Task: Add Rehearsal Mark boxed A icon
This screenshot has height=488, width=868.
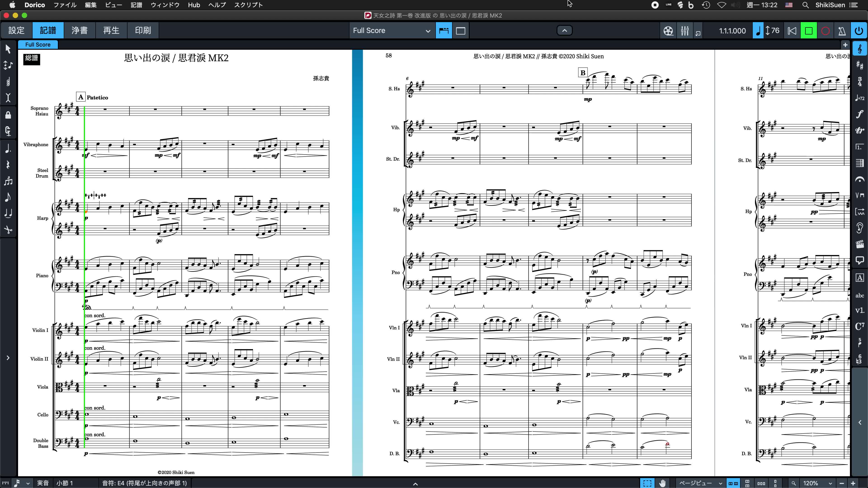Action: 860,278
